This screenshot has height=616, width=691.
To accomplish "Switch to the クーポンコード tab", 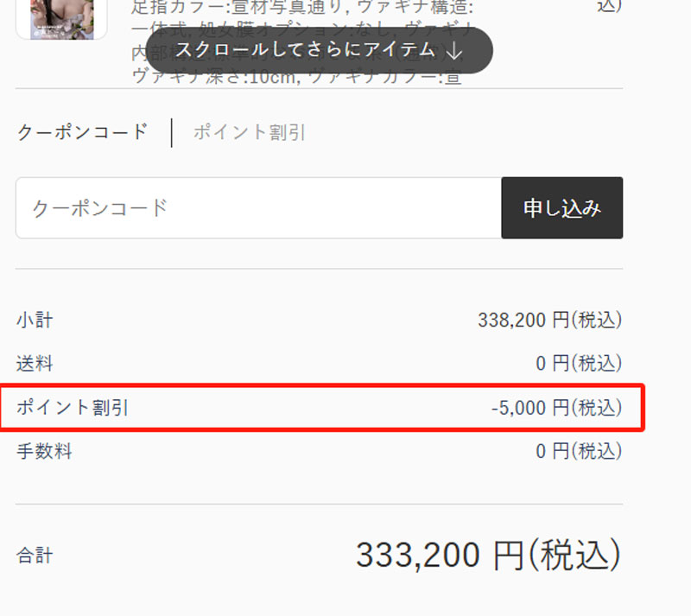I will pos(82,132).
